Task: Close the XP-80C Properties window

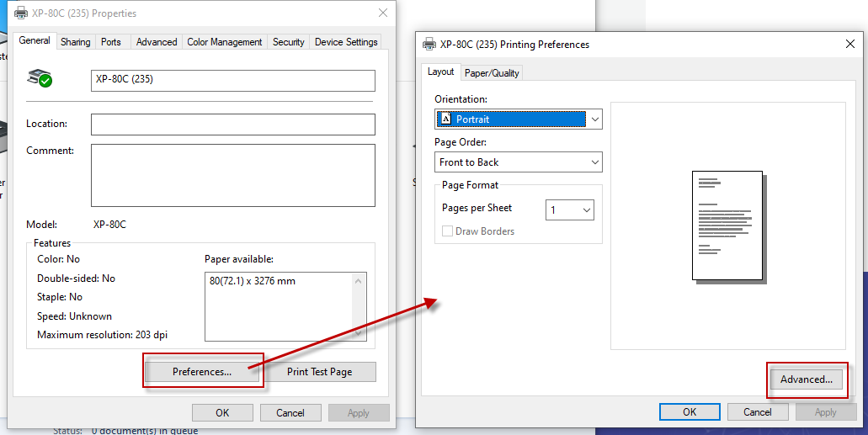Action: (382, 12)
